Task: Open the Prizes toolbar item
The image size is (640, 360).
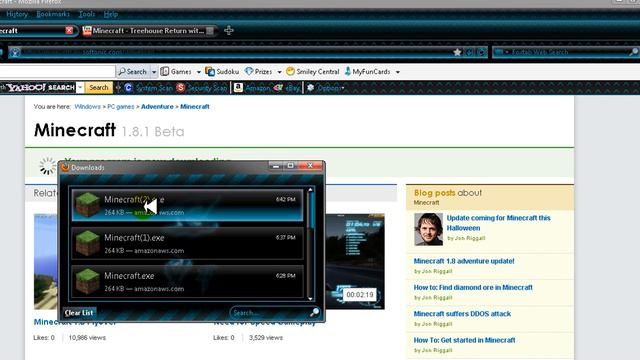Action: pyautogui.click(x=258, y=72)
